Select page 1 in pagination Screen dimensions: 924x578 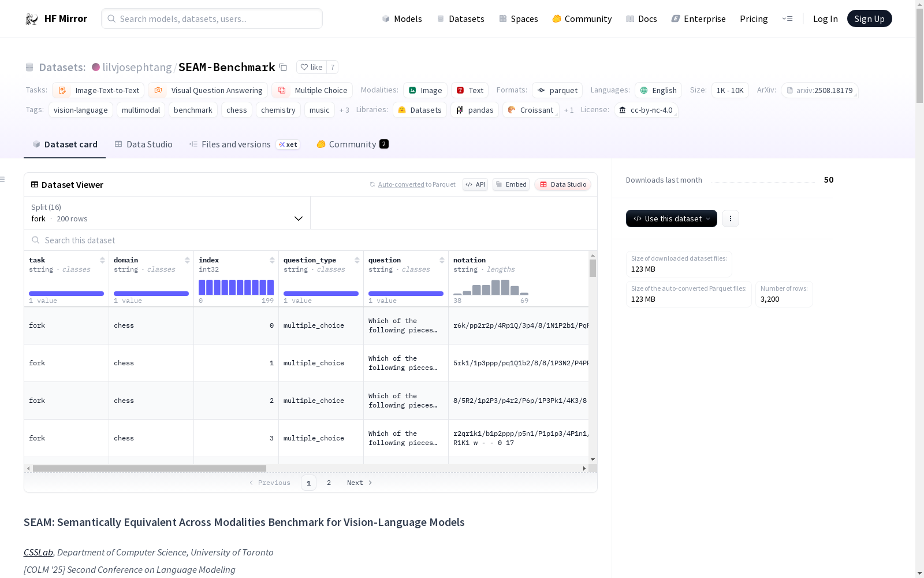[308, 483]
